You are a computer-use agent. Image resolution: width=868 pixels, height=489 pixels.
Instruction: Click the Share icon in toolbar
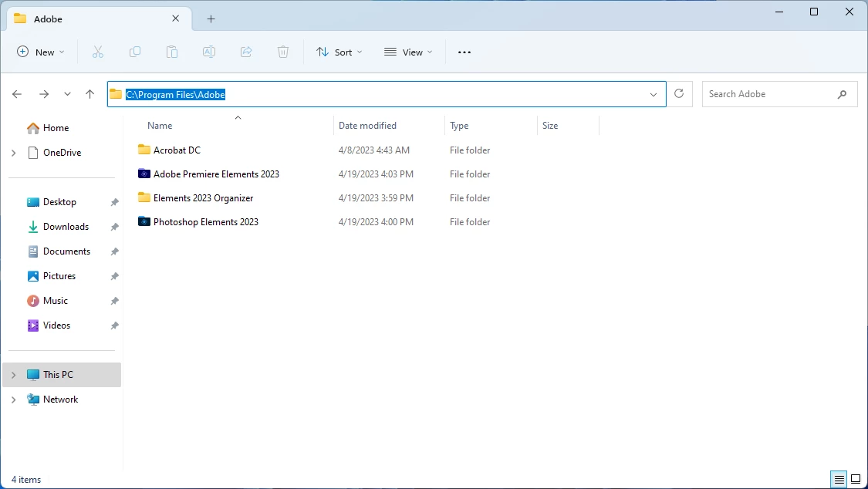[246, 52]
